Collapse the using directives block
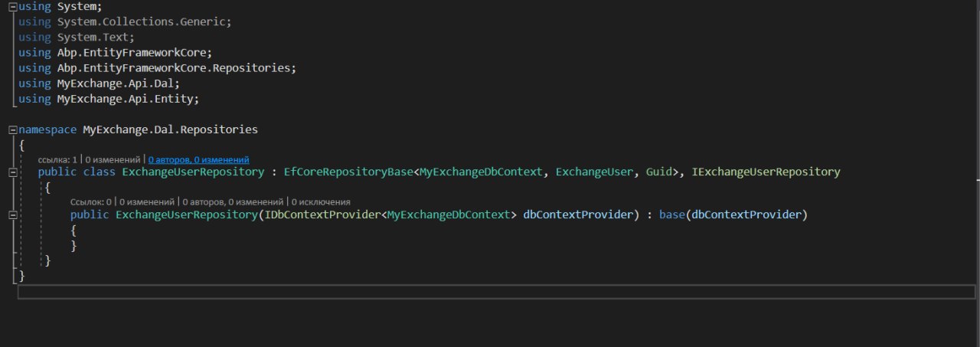This screenshot has height=347, width=980. pyautogui.click(x=12, y=6)
